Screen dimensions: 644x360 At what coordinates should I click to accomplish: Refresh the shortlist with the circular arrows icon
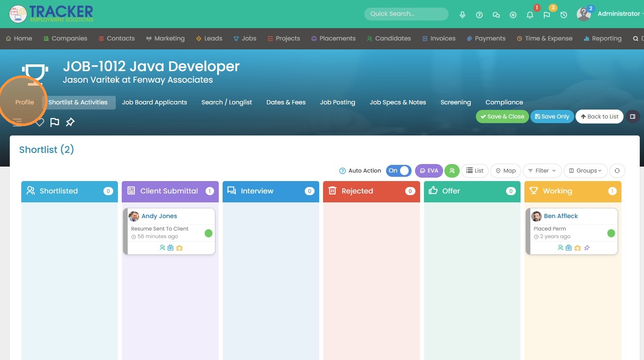(x=617, y=170)
